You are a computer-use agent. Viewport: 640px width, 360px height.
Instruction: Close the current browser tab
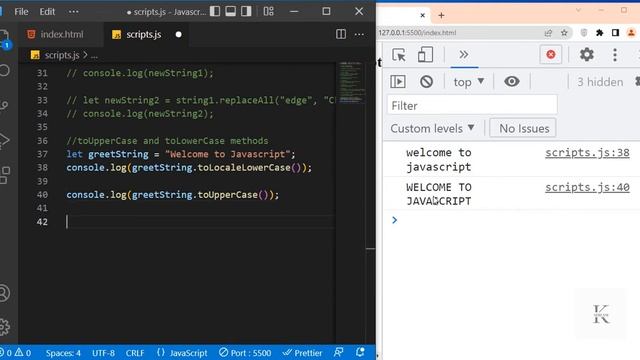422,16
